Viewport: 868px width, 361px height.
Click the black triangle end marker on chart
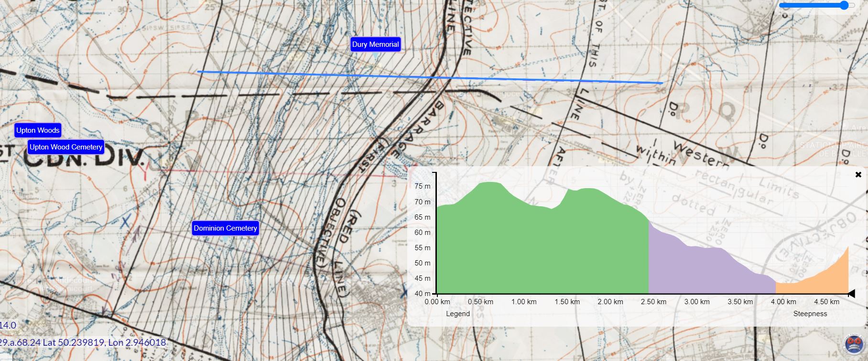(x=851, y=293)
